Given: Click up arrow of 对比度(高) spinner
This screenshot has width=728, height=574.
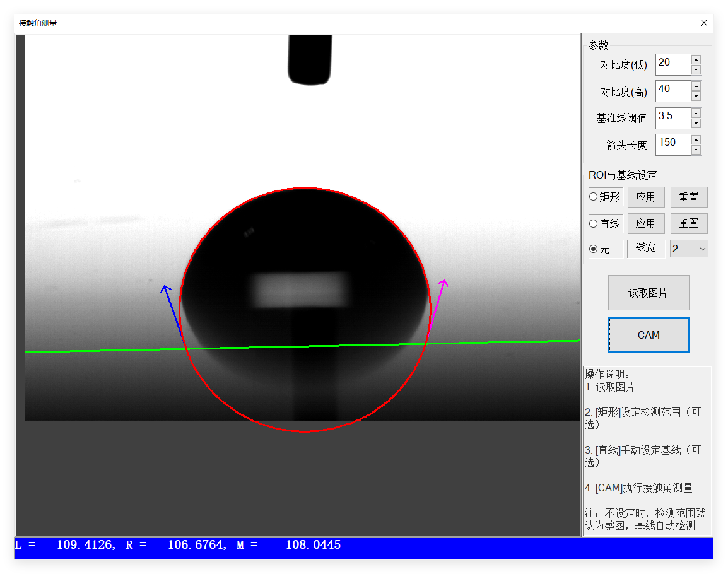Looking at the screenshot, I should click(696, 86).
